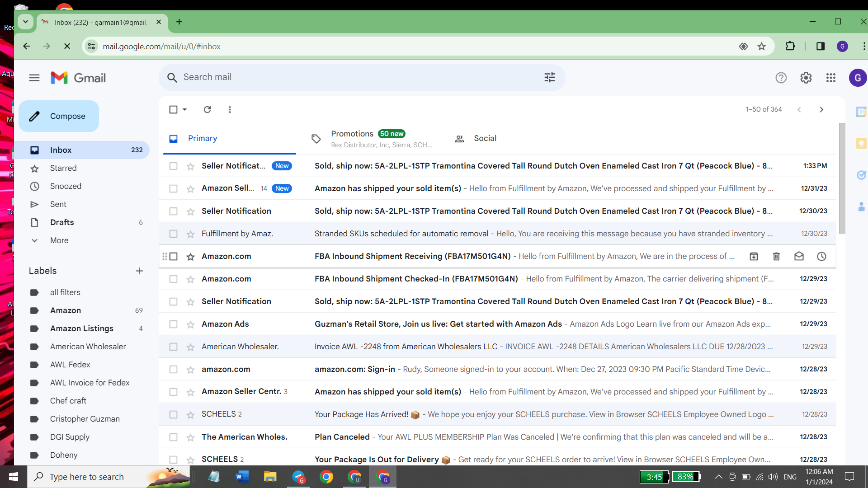
Task: Open the Gmail main menu hamburger icon
Action: tap(34, 78)
